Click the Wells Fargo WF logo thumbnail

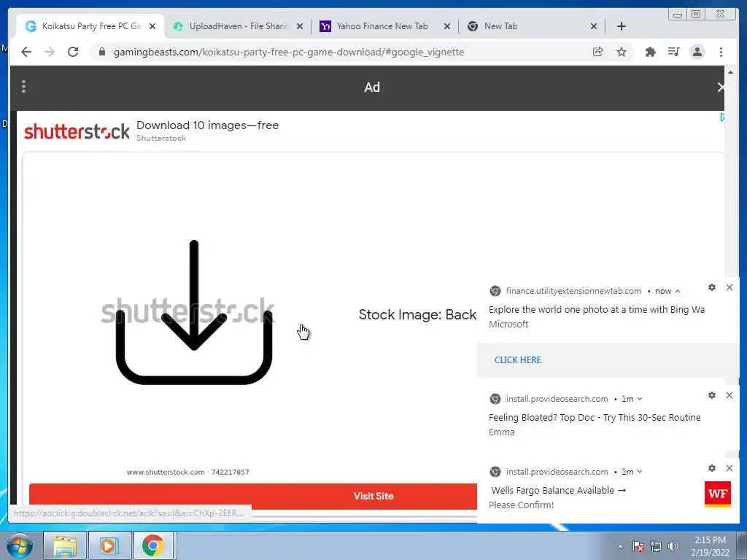tap(718, 494)
